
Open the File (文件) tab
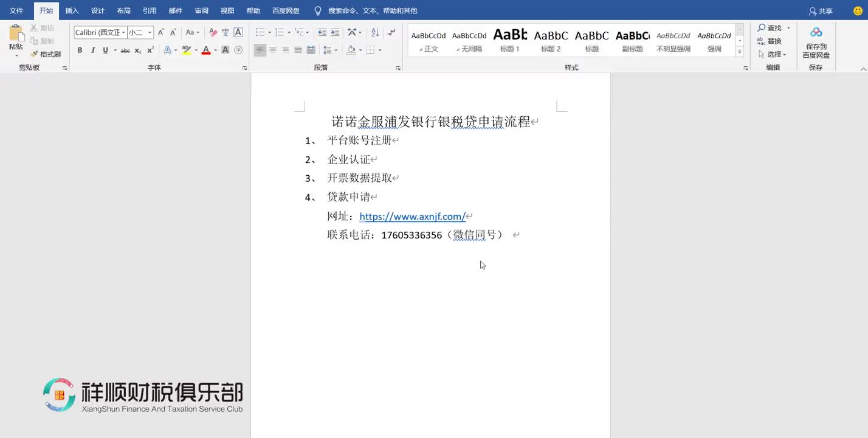[16, 11]
